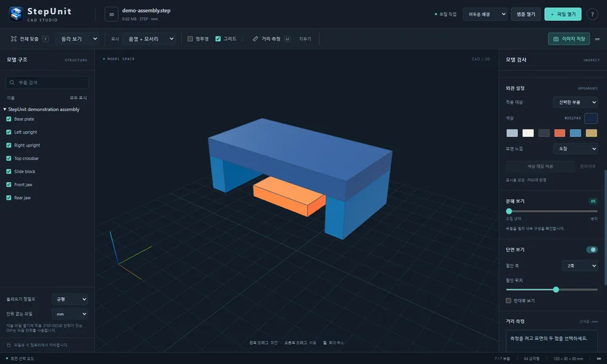Open the 등각 보기 view dropdown

pyautogui.click(x=78, y=39)
